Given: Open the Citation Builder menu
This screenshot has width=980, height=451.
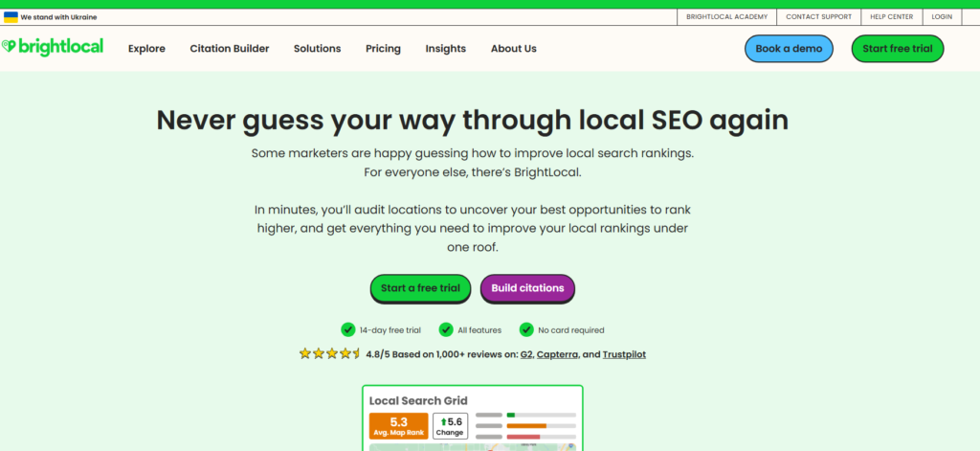Looking at the screenshot, I should click(x=230, y=49).
